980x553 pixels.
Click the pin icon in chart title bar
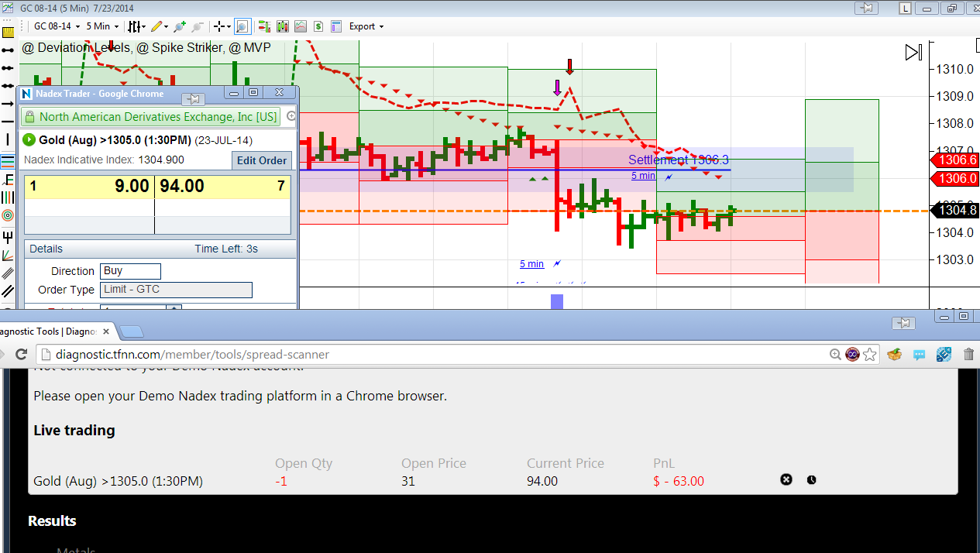866,8
